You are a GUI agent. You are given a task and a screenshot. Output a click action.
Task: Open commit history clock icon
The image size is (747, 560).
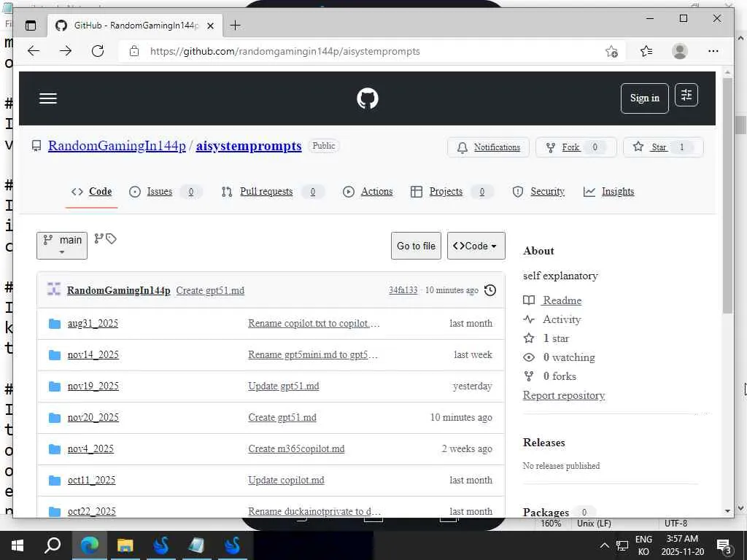[490, 290]
